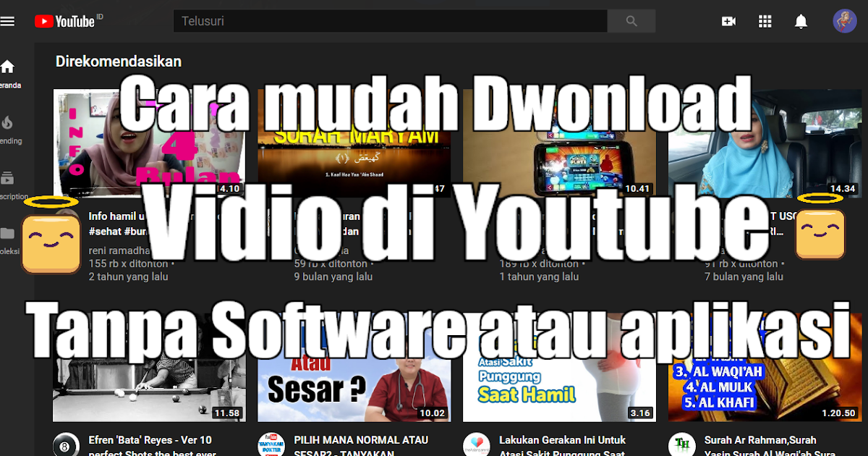Open the hamburger navigation menu
Screen dimensions: 868x456
coord(8,20)
